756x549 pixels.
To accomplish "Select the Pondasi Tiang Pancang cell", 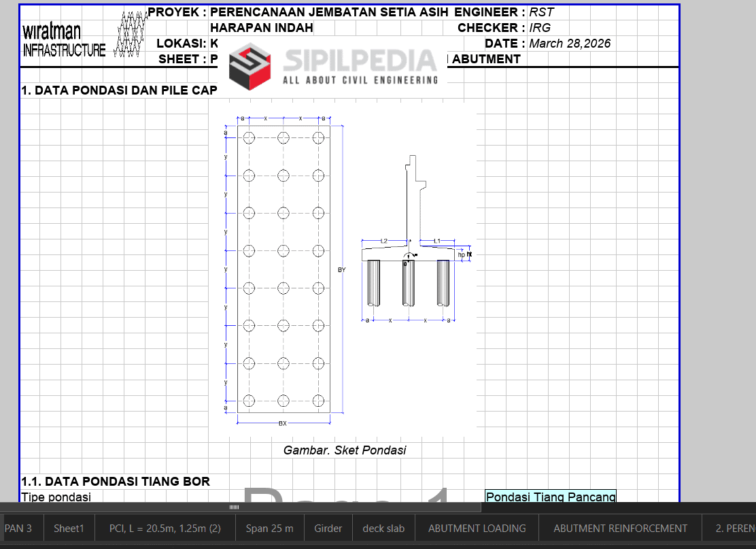I will 550,497.
